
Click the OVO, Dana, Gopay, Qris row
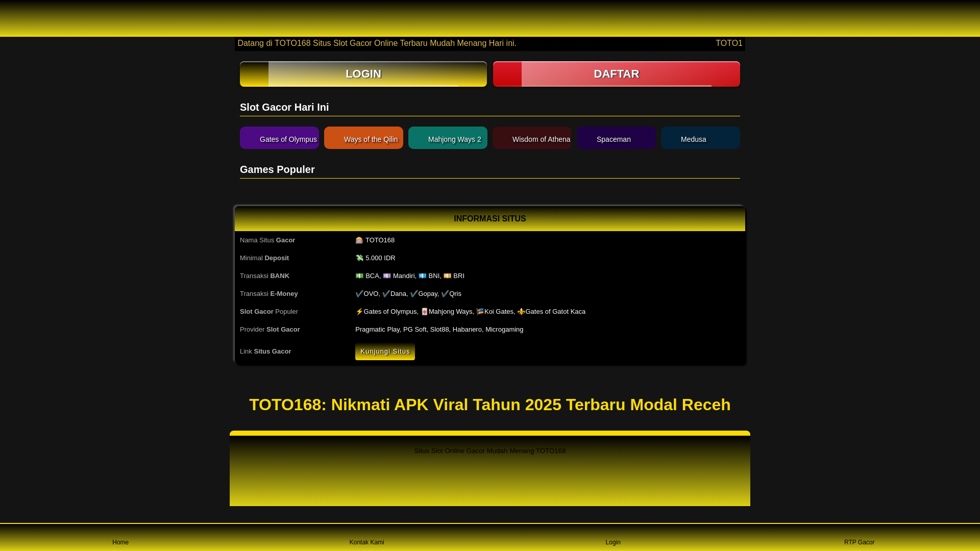(408, 294)
